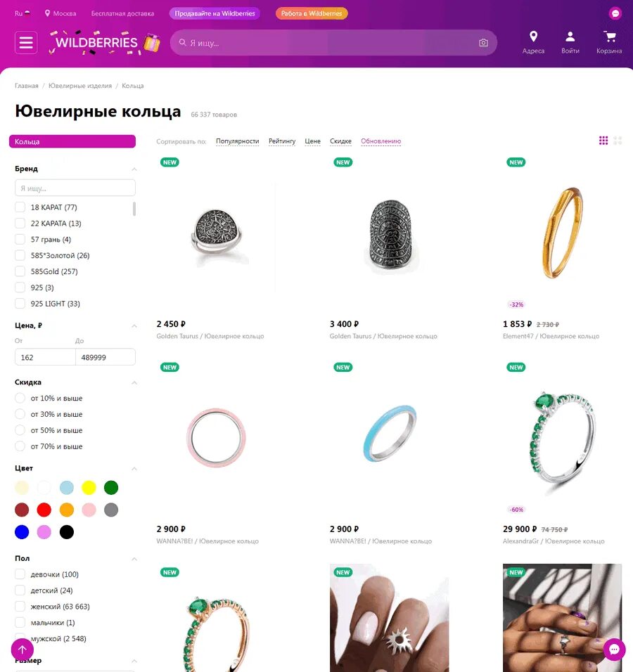Collapse the Цвет filter section
Image resolution: width=633 pixels, height=672 pixels.
pyautogui.click(x=134, y=469)
